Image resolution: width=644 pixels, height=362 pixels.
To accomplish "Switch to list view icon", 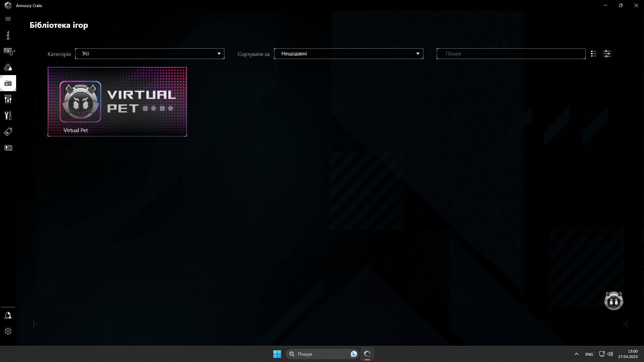I will point(594,54).
